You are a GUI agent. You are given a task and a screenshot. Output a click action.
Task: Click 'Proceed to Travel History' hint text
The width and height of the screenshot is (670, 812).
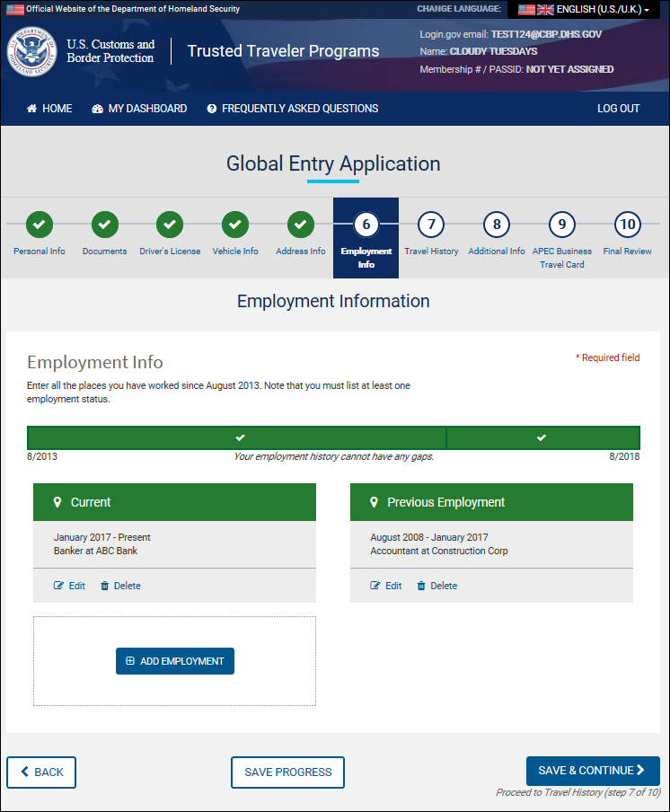pos(578,792)
